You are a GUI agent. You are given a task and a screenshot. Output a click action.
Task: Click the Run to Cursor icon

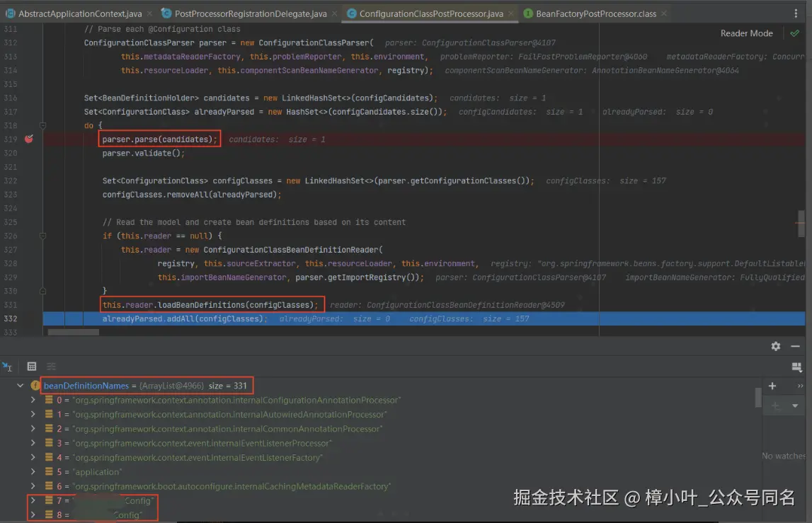7,367
